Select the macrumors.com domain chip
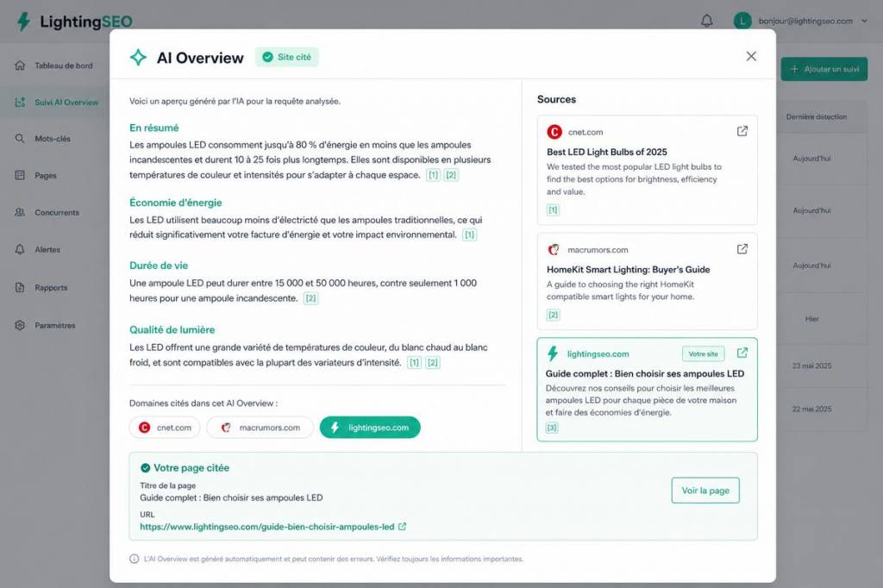883x588 pixels. click(260, 428)
